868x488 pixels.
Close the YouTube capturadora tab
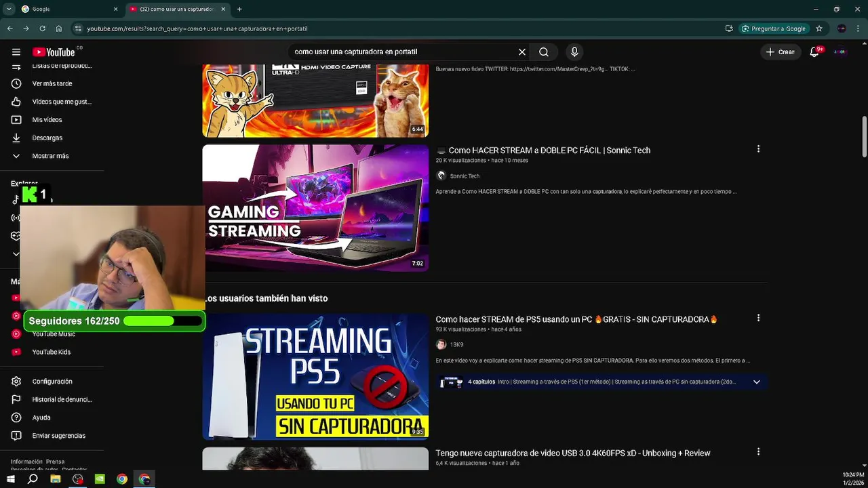point(223,9)
